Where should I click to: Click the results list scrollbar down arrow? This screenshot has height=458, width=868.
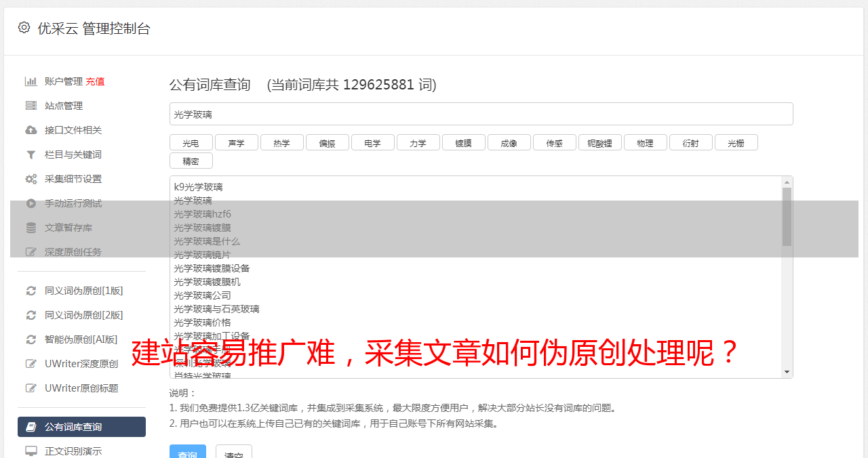click(787, 372)
